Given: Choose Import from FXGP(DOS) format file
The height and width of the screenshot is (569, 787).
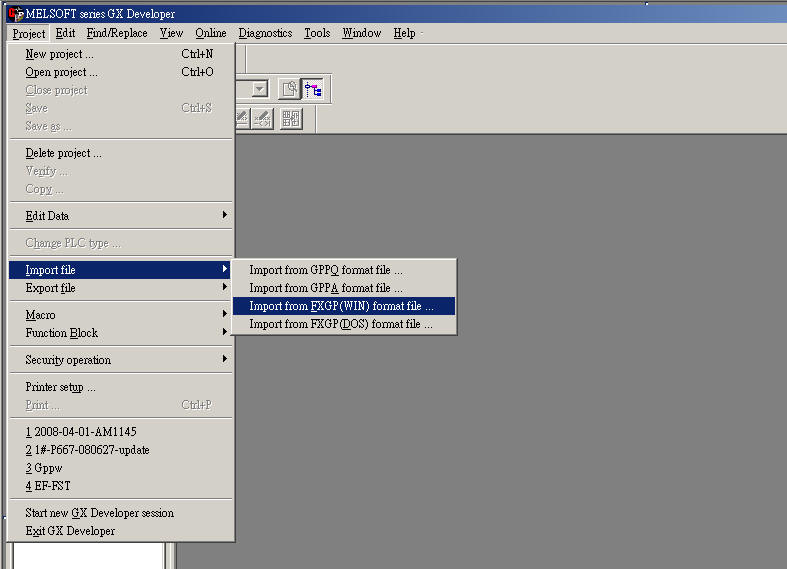Looking at the screenshot, I should tap(341, 324).
